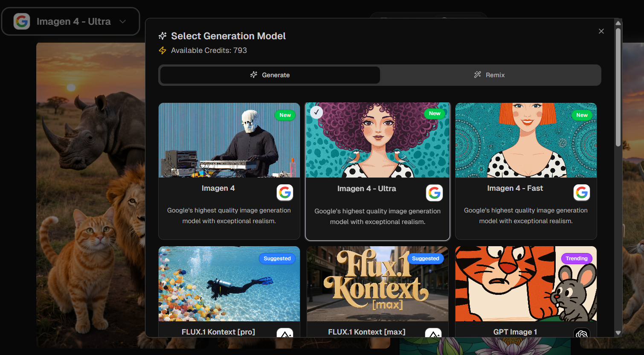Click the rhino and cat background image
Image resolution: width=644 pixels, height=355 pixels.
pyautogui.click(x=90, y=195)
